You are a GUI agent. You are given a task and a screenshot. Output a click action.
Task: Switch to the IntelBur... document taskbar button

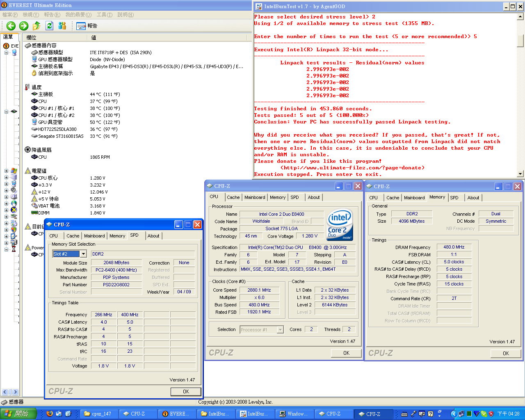256,414
